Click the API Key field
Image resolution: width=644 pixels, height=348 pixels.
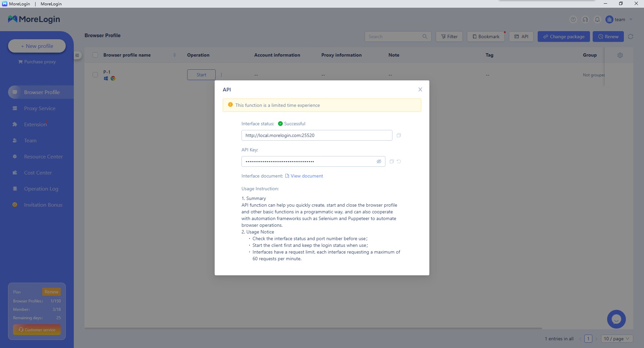[313, 161]
